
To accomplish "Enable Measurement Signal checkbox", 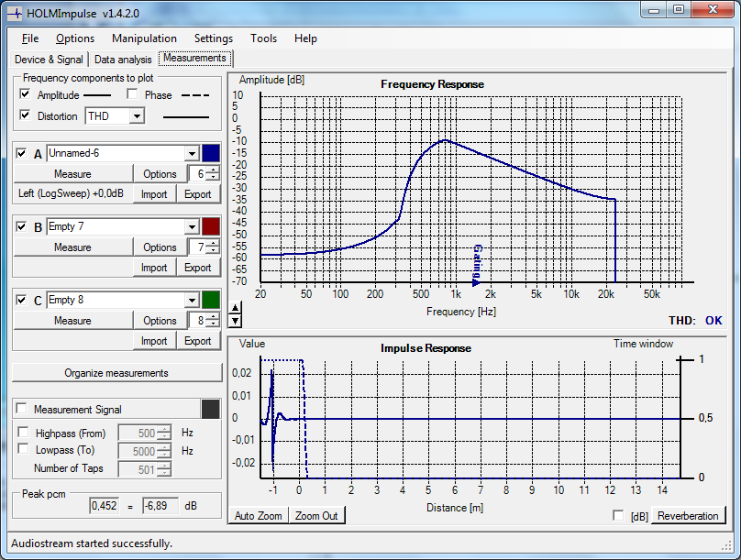I will (21, 408).
